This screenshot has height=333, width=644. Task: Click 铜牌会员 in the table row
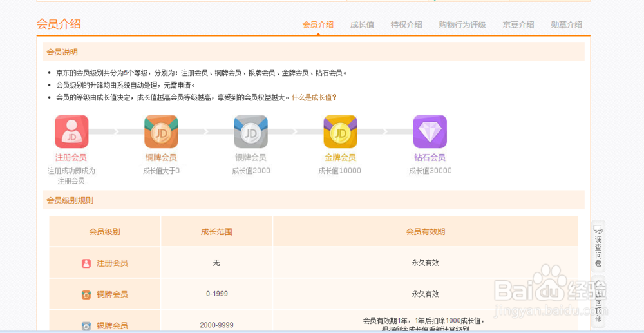point(112,294)
